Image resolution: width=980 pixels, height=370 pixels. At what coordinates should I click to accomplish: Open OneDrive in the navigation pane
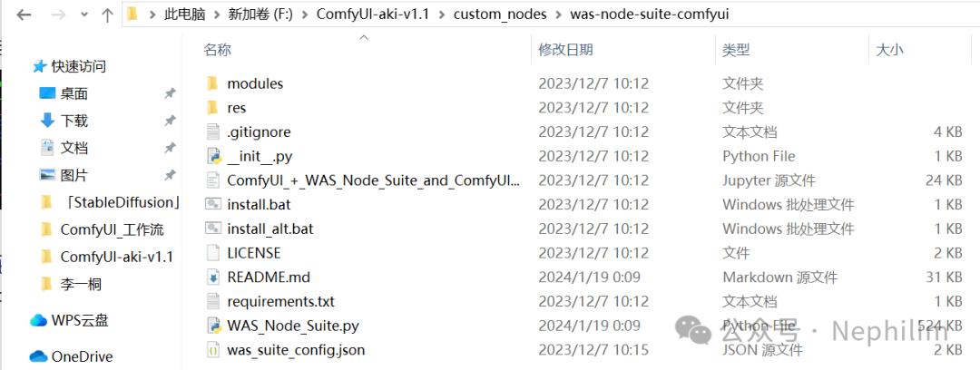83,355
